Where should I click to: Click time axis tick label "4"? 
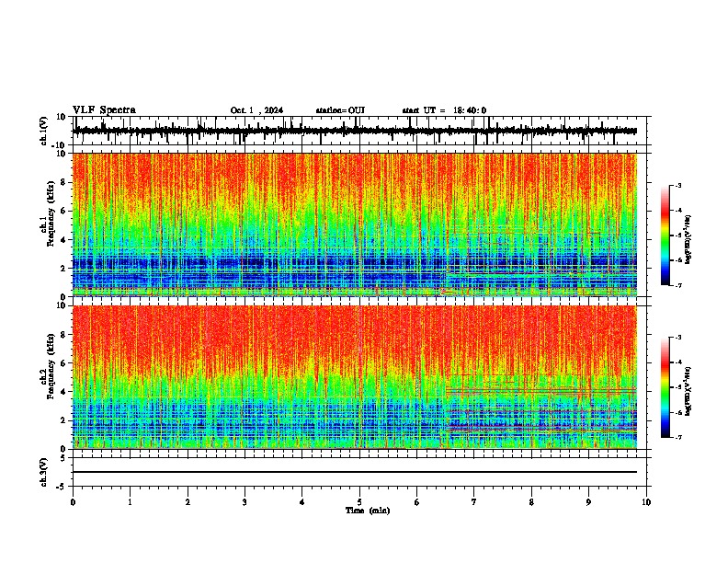(302, 502)
